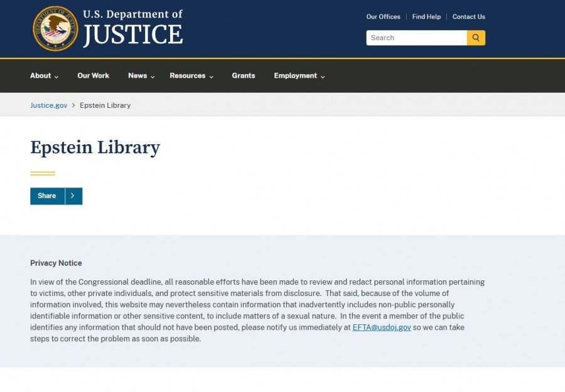The width and height of the screenshot is (565, 392).
Task: Click the Find Help link
Action: click(426, 17)
